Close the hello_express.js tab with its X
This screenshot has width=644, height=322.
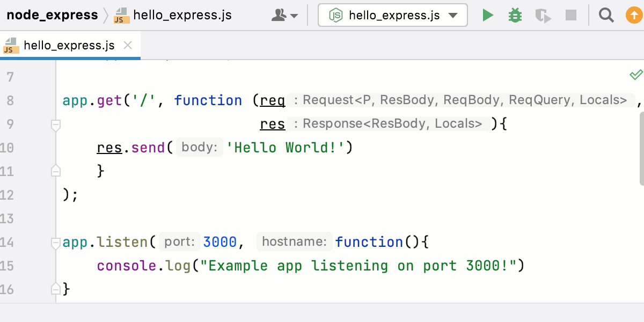[x=127, y=46]
